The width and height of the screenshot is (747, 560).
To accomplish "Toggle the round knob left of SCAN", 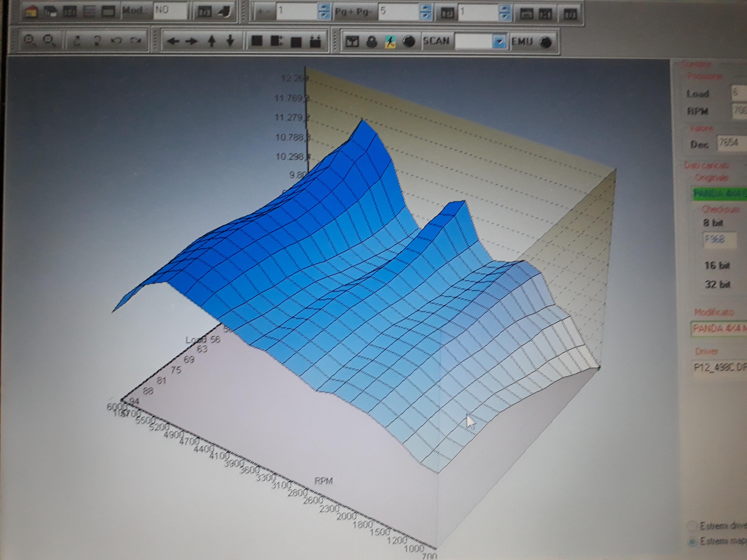I will click(409, 42).
